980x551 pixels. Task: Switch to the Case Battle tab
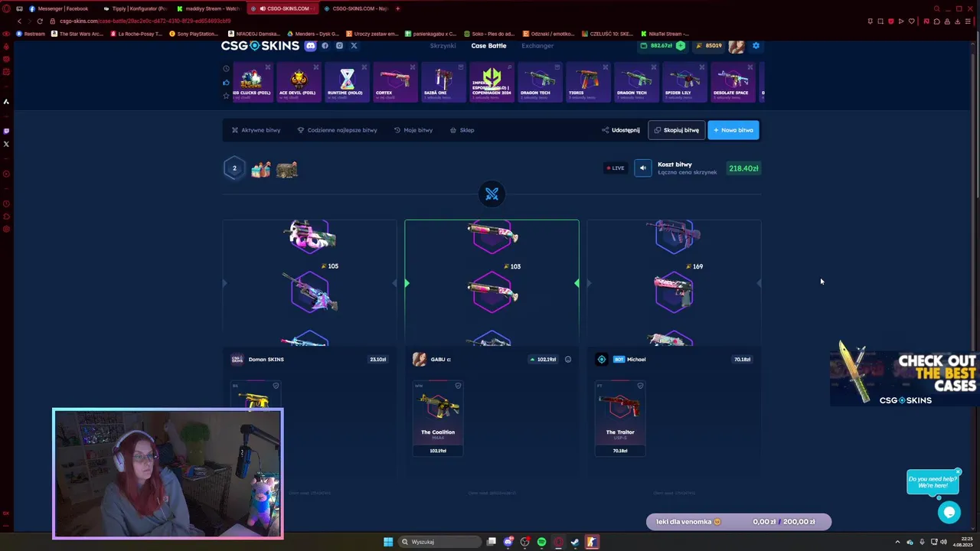488,46
